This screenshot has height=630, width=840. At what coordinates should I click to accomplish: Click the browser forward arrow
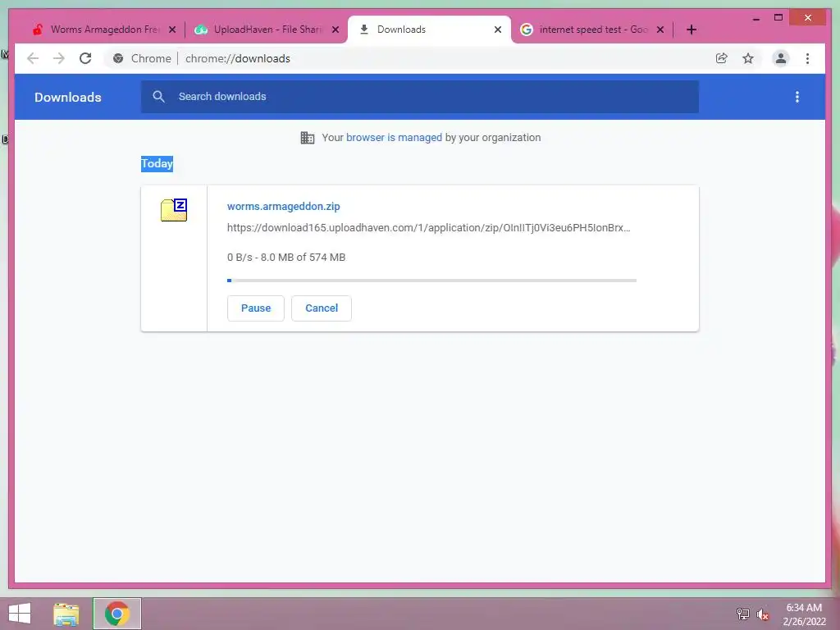coord(59,58)
